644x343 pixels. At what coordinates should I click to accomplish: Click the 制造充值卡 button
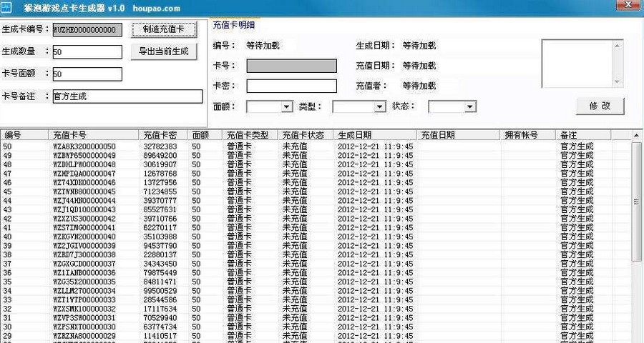pos(164,29)
